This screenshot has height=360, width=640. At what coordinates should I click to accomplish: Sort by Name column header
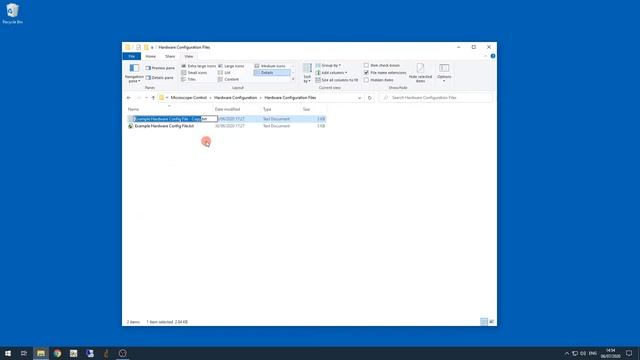tap(133, 109)
